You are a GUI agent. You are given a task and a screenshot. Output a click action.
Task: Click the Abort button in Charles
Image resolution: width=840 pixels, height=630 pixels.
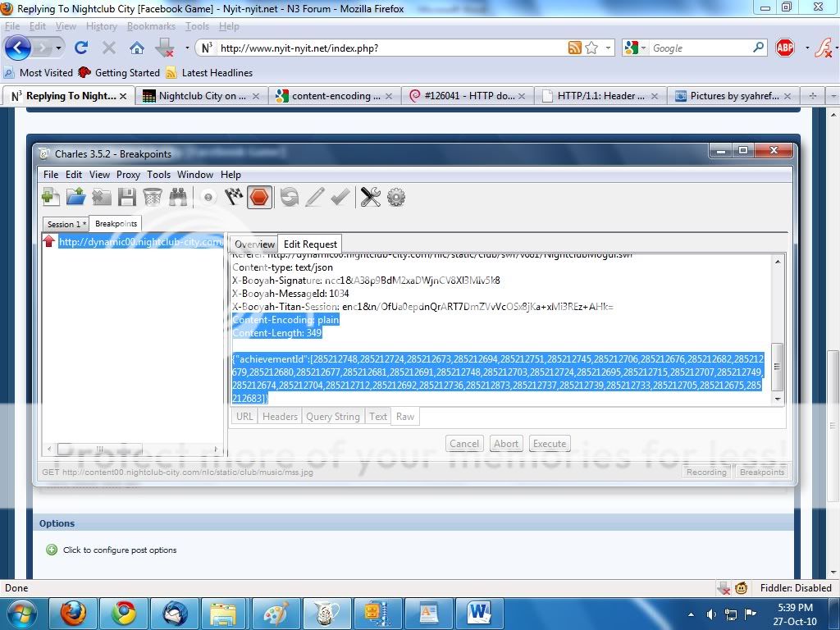tap(505, 444)
